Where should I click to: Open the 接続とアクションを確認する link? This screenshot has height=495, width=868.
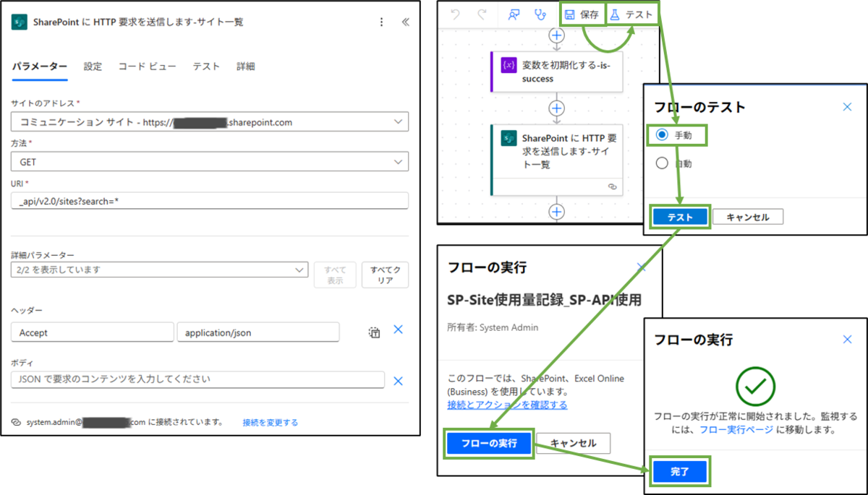[507, 405]
